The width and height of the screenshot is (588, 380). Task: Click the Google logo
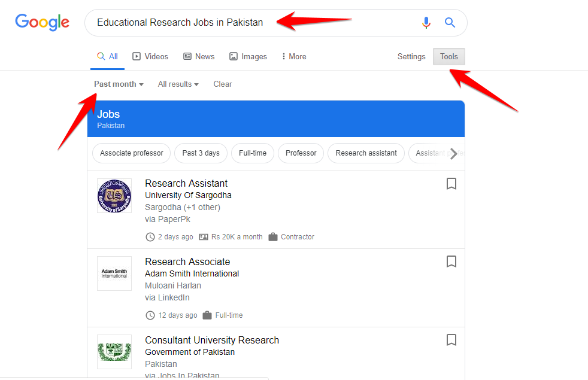pos(42,22)
